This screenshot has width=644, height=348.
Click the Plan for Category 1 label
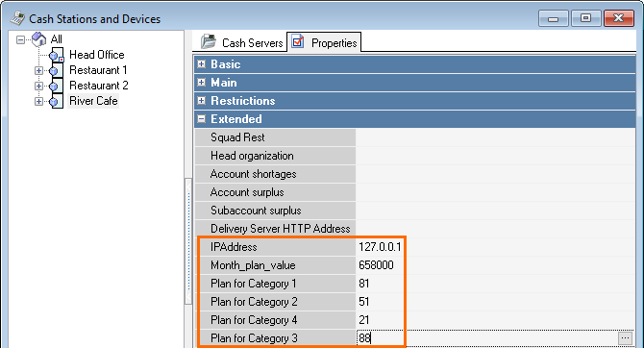click(253, 284)
